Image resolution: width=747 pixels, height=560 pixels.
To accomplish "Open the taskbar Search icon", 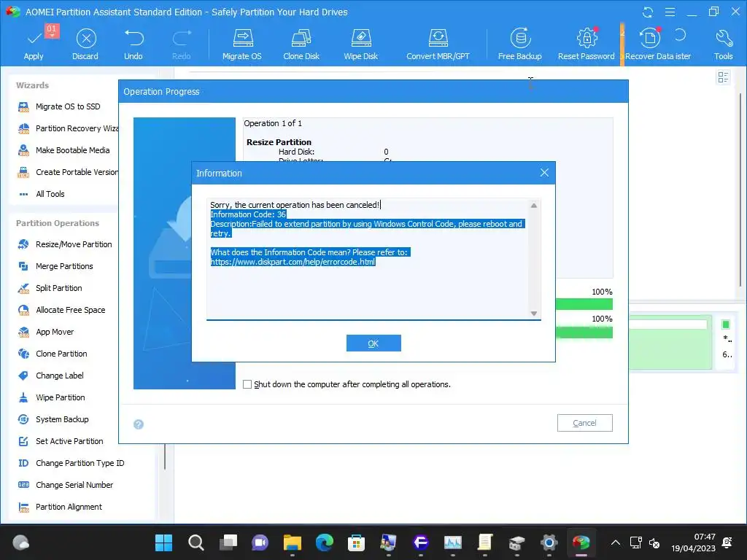I will [196, 542].
